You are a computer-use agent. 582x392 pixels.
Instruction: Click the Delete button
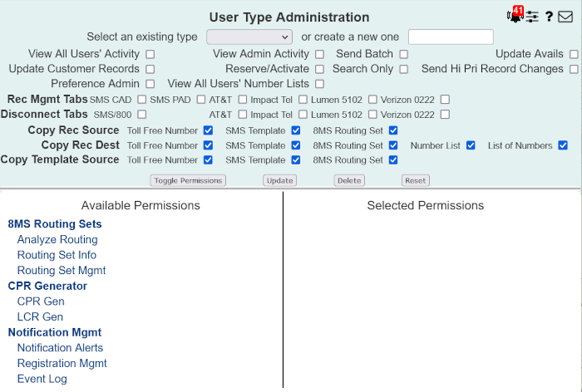coord(349,180)
